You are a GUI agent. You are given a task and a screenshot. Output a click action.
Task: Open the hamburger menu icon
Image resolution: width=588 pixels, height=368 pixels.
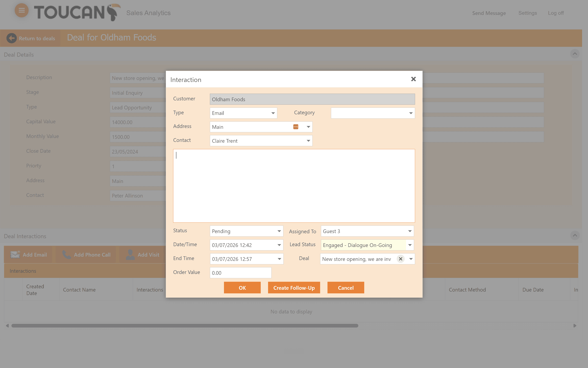[22, 10]
